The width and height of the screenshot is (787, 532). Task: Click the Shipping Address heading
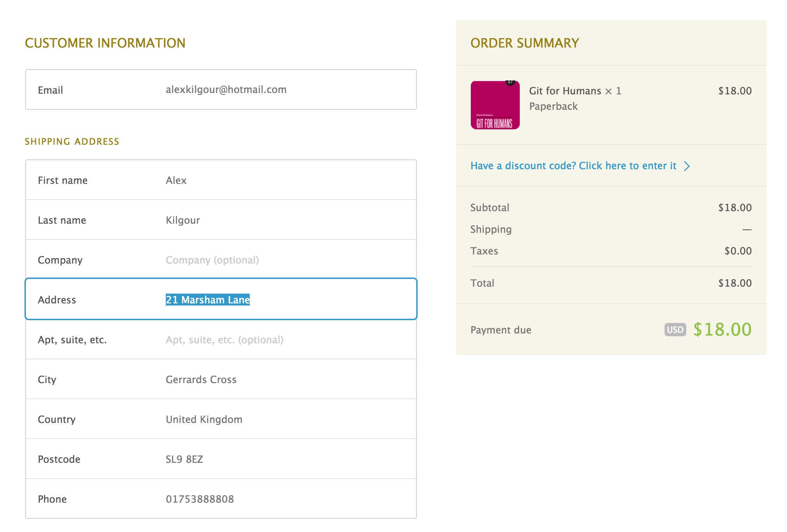click(72, 142)
